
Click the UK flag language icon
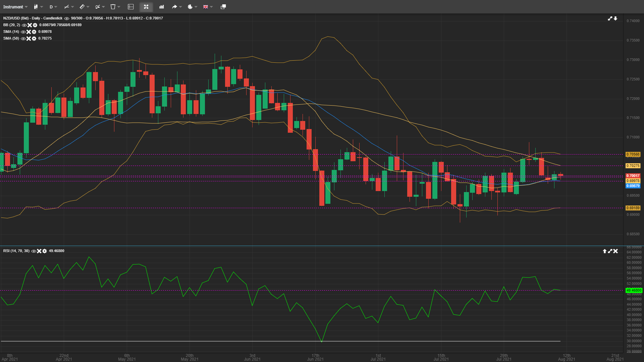point(206,7)
